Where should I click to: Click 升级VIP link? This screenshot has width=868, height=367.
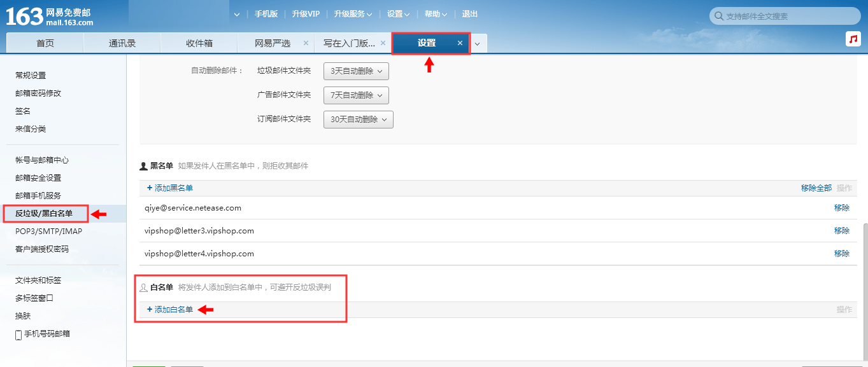[x=306, y=14]
